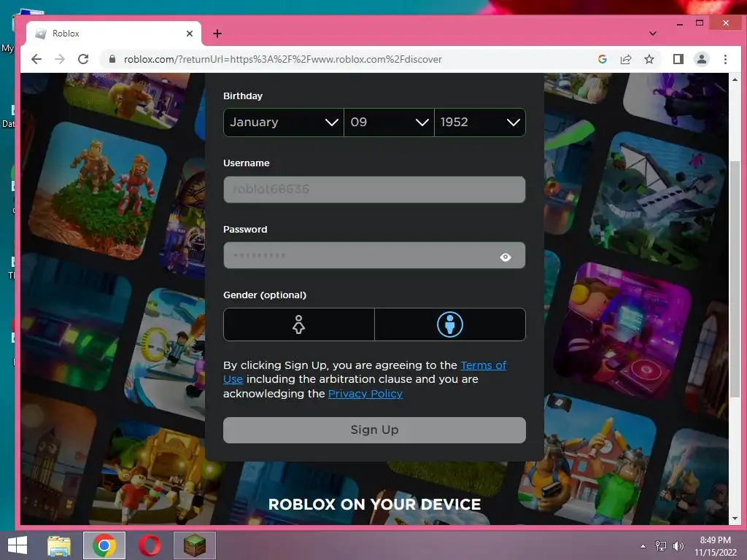Open the birthday month dropdown
Screen dimensions: 747x560
284,122
